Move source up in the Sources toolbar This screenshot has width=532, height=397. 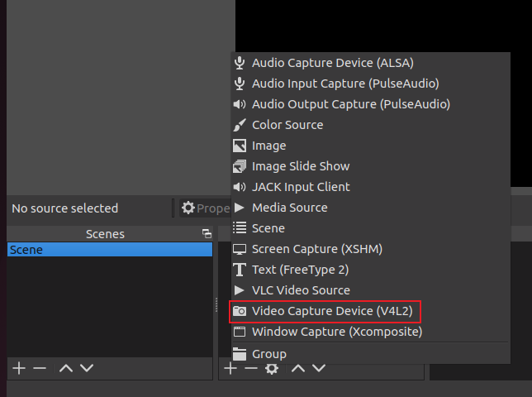pos(298,367)
